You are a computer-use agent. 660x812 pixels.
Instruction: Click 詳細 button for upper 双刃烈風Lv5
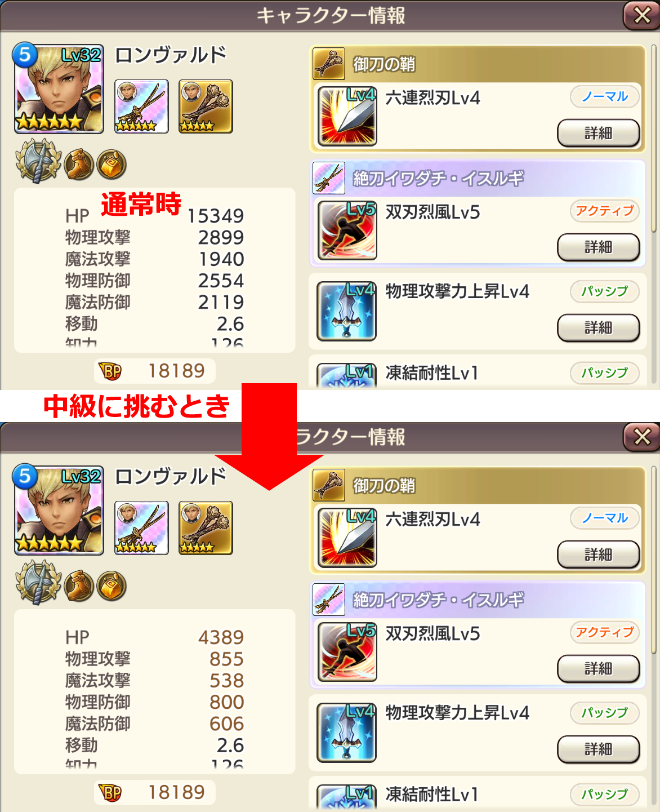[598, 247]
